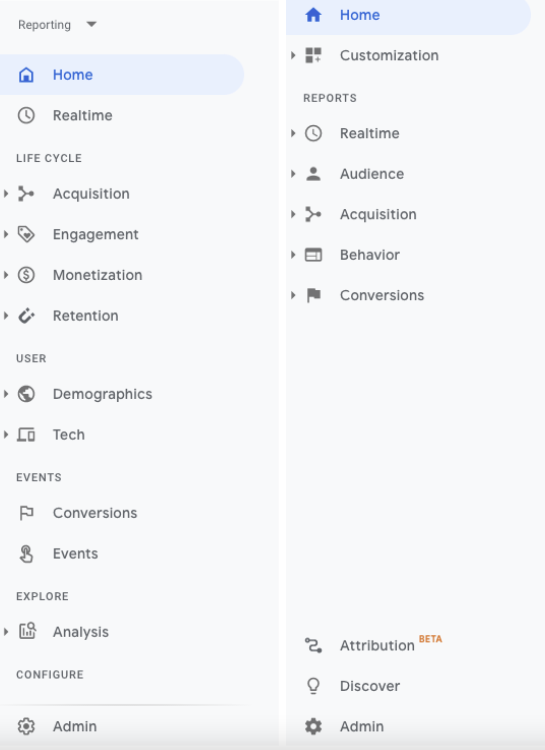Click the Customization dashboard icon
545x750 pixels.
click(x=313, y=55)
